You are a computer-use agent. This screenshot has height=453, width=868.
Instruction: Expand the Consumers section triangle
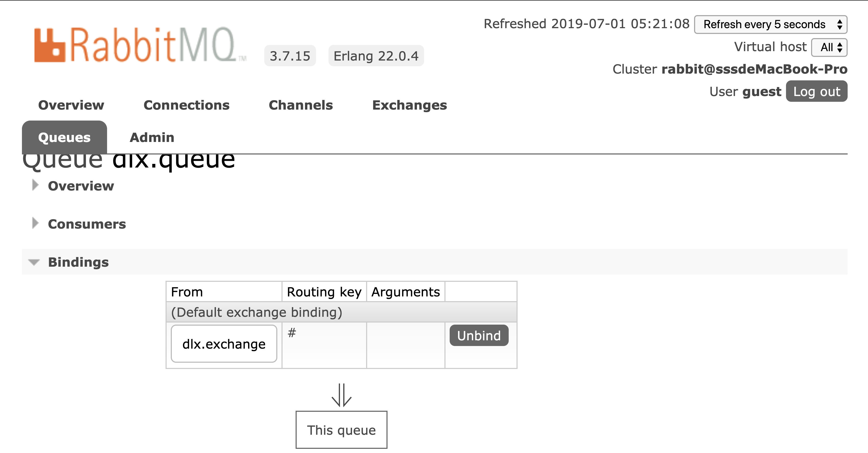click(x=35, y=223)
